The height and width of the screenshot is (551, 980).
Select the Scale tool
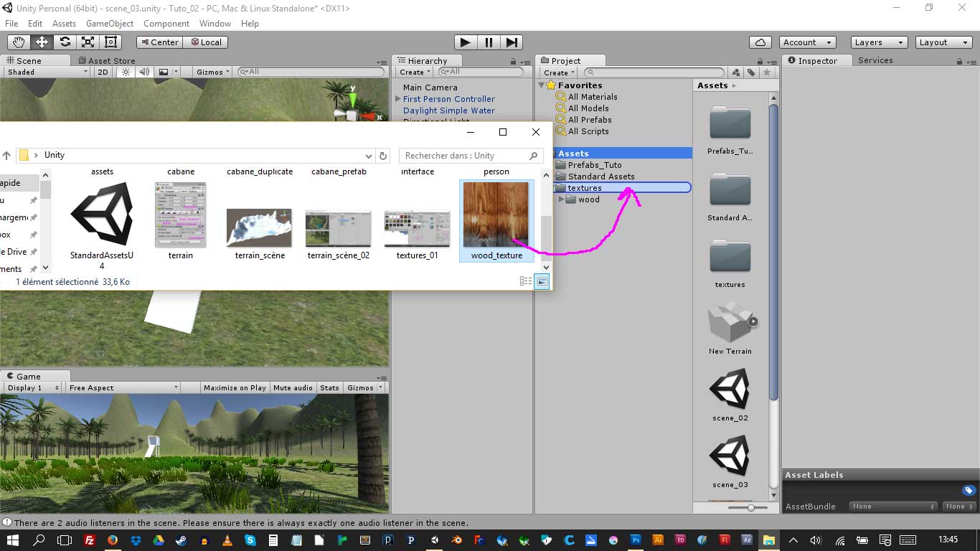[88, 42]
